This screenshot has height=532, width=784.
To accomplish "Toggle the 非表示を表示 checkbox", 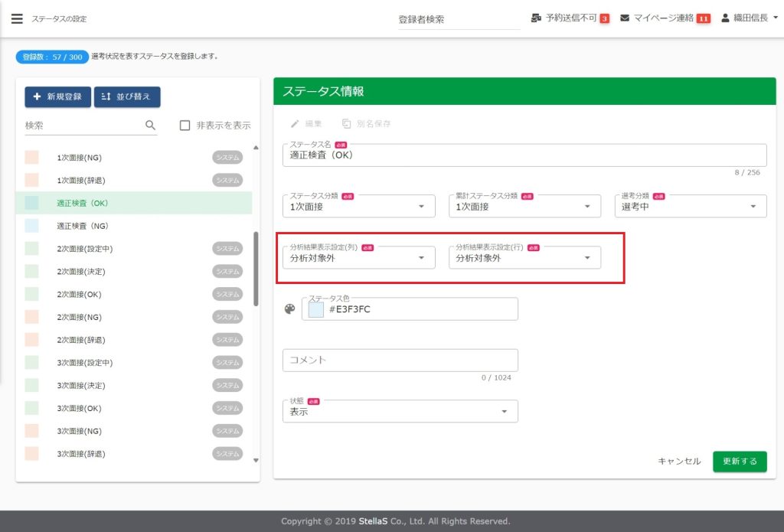I will pyautogui.click(x=185, y=126).
